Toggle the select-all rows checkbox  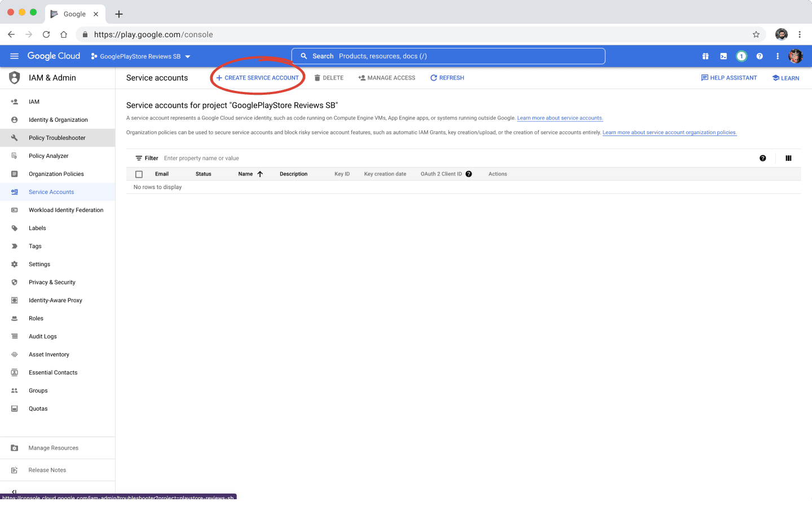tap(139, 174)
